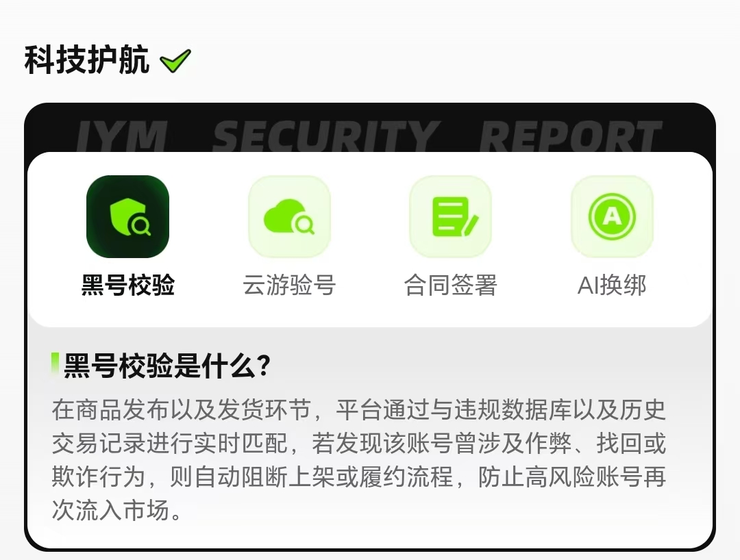Open the cloud search icon
Viewport: 740px width, 560px height.
289,217
